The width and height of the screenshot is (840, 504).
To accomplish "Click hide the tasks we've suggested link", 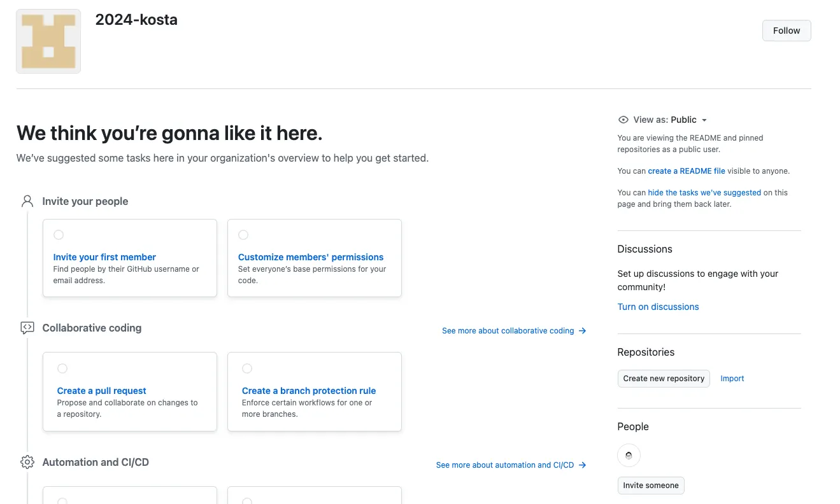I will pyautogui.click(x=704, y=193).
